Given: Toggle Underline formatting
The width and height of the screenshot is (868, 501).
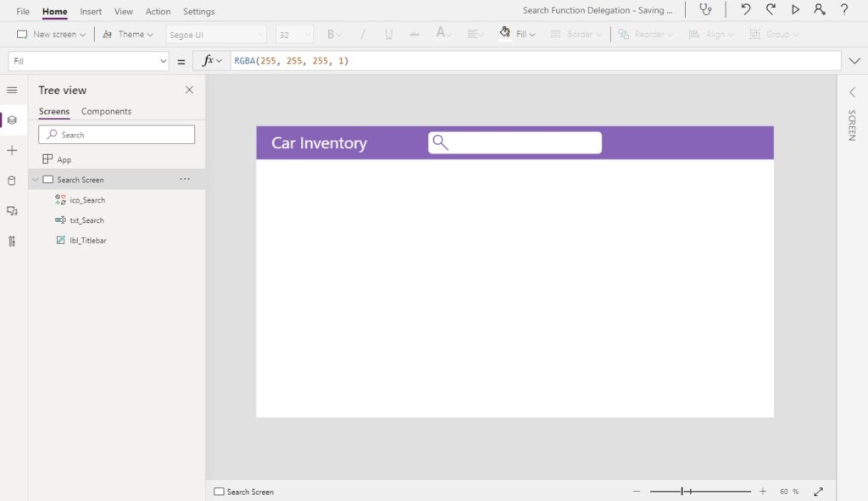Looking at the screenshot, I should [x=388, y=34].
